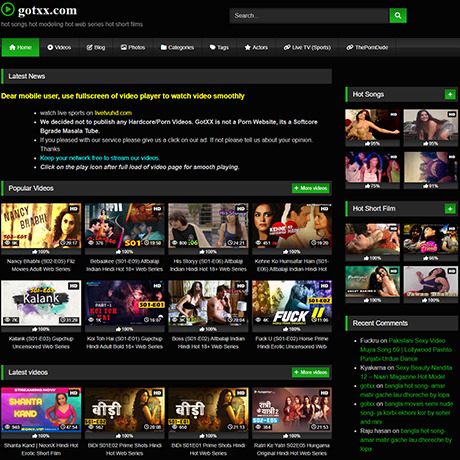Open the BiDi S01E02 video thumbnail
The width and height of the screenshot is (460, 460).
(x=125, y=410)
